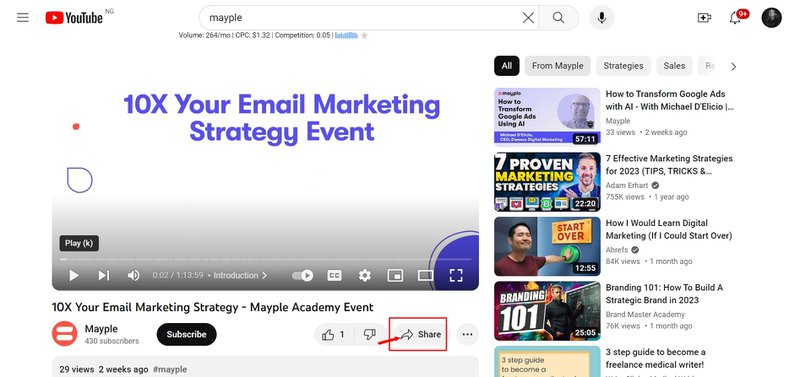
Task: Open the Google Ads with AI thumbnail
Action: pos(547,117)
